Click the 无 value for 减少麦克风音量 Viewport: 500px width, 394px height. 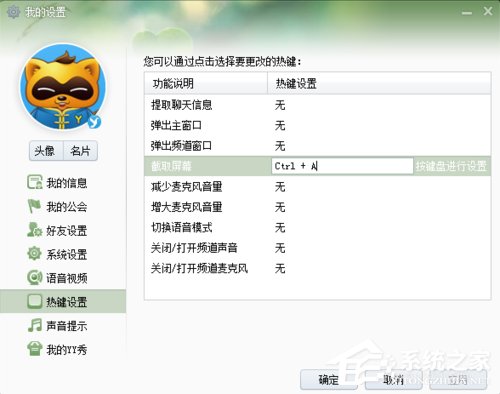coord(280,187)
